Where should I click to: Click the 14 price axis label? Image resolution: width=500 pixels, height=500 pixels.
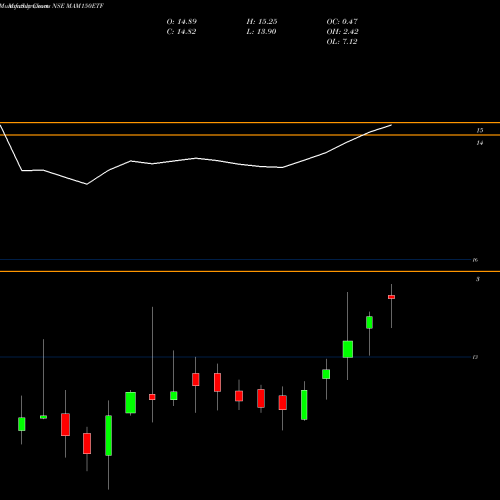(x=480, y=143)
